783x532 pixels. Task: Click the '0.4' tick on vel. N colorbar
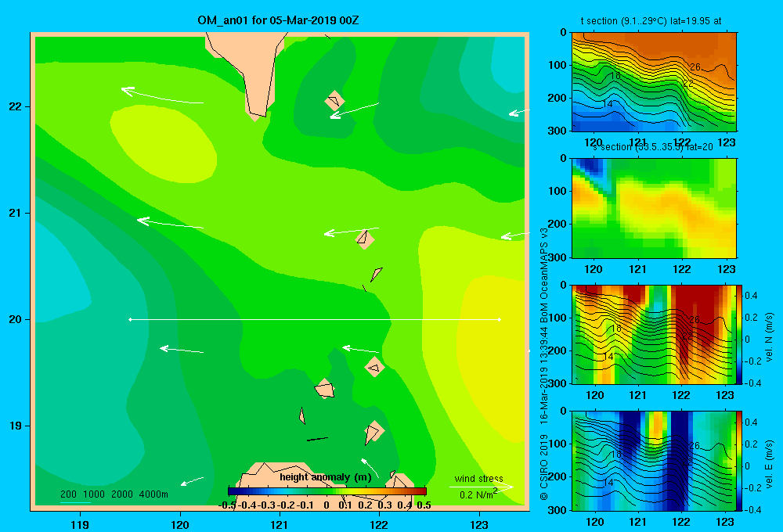point(751,296)
